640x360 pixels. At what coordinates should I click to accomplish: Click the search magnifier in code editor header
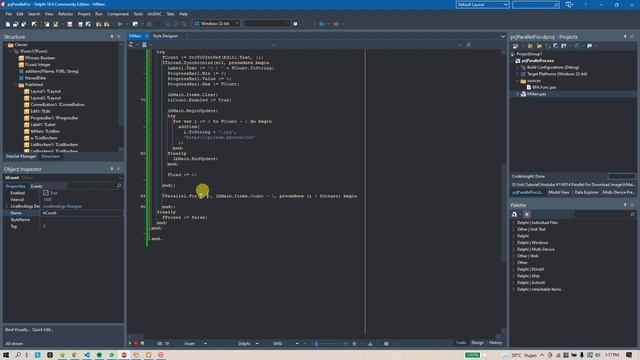(x=468, y=44)
